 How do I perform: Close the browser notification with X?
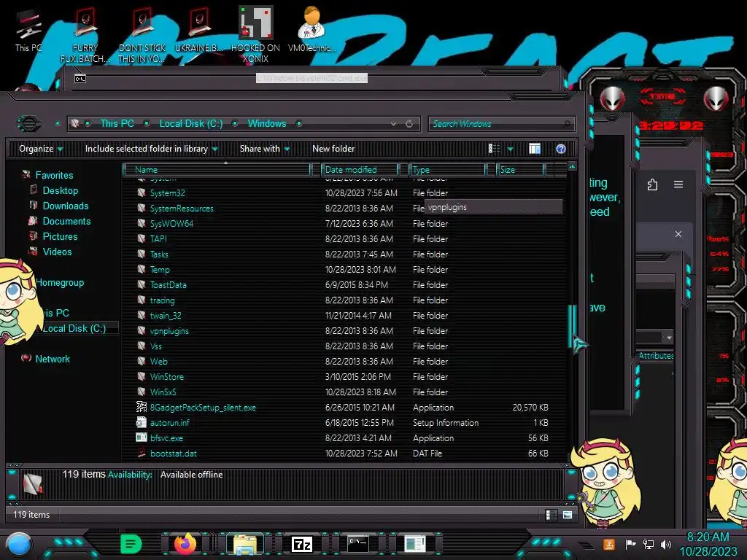678,234
